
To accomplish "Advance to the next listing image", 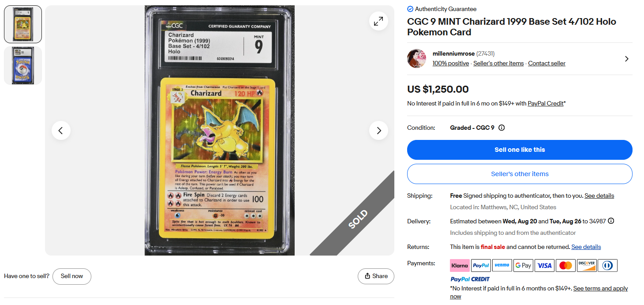I will [378, 130].
